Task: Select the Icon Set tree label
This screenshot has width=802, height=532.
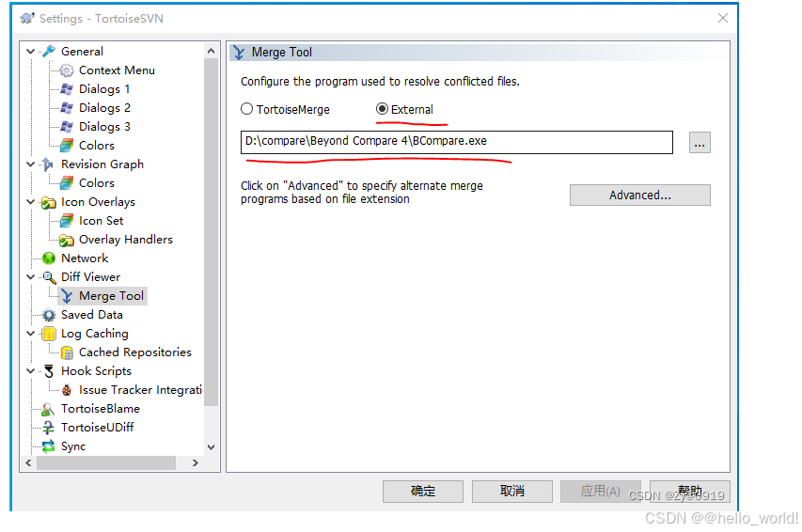Action: [x=102, y=221]
